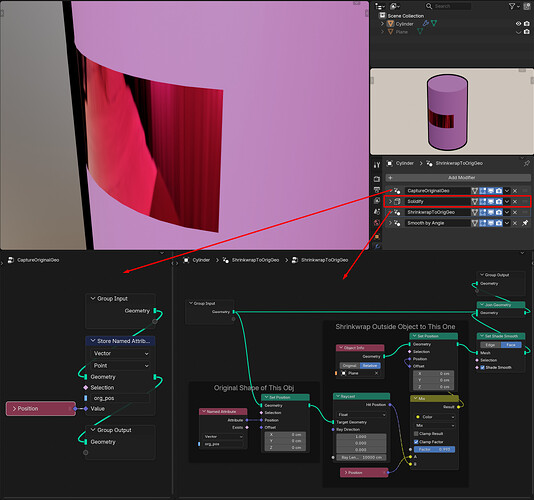Open Mix blend mode dropdown in Mix node
Image resolution: width=534 pixels, height=500 pixels.
[435, 425]
